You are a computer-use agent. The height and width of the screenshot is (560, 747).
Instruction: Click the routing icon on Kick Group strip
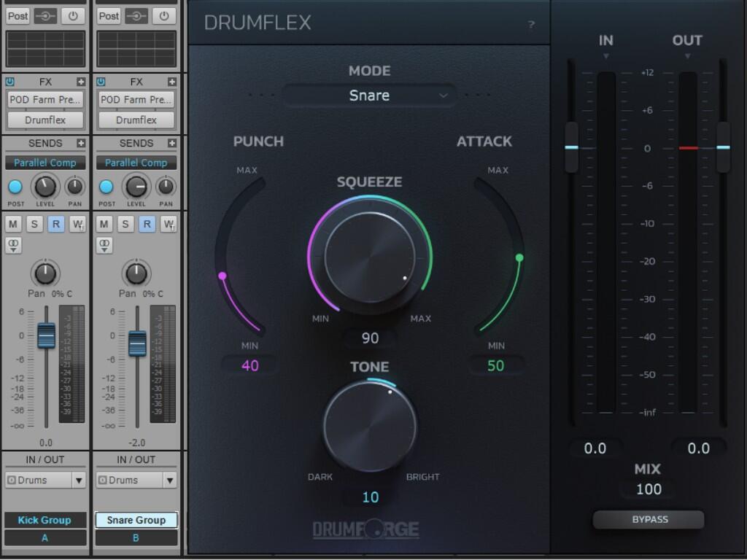tap(45, 16)
